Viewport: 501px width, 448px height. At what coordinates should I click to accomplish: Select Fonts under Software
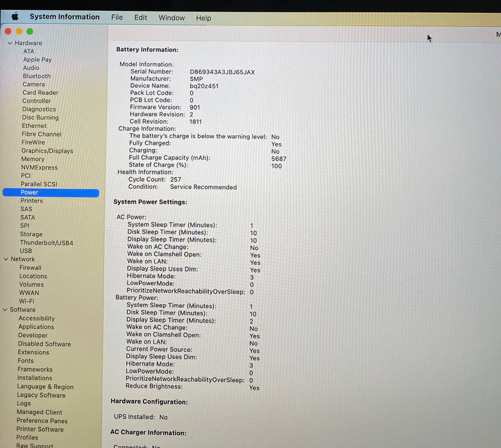26,360
